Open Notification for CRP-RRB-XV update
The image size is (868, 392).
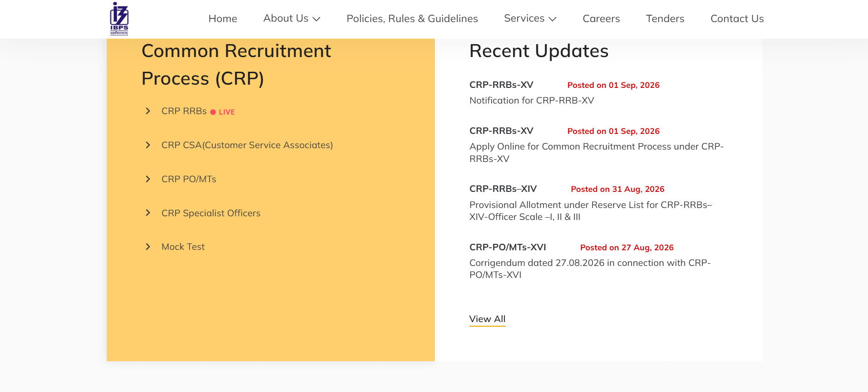point(532,100)
